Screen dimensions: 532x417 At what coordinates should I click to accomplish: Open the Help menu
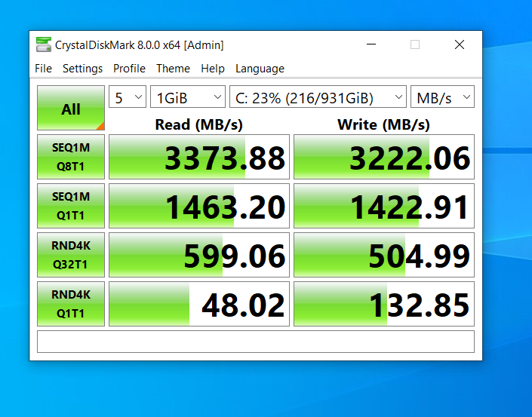pos(213,69)
